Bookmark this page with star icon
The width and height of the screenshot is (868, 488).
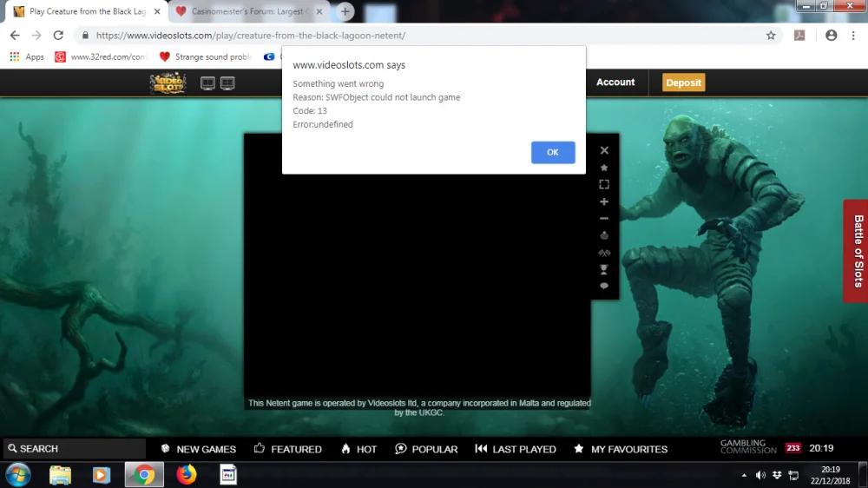pyautogui.click(x=771, y=36)
